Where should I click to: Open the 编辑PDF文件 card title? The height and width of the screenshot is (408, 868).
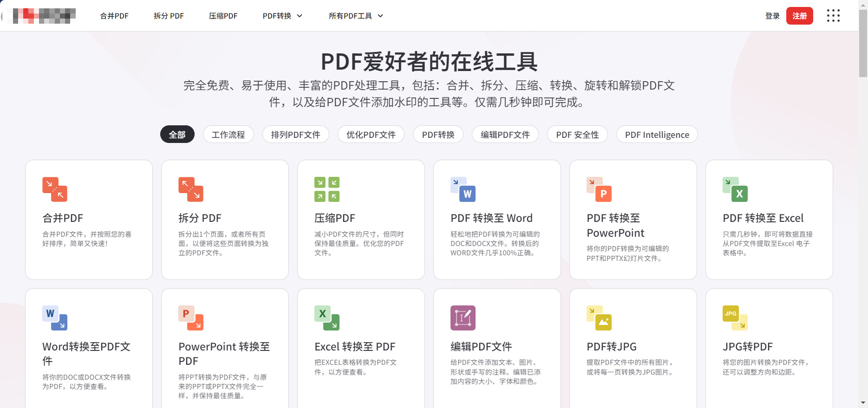[x=481, y=347]
